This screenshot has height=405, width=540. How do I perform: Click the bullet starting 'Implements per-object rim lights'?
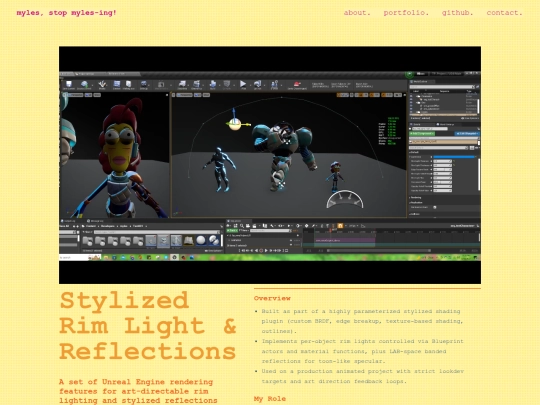click(x=362, y=351)
